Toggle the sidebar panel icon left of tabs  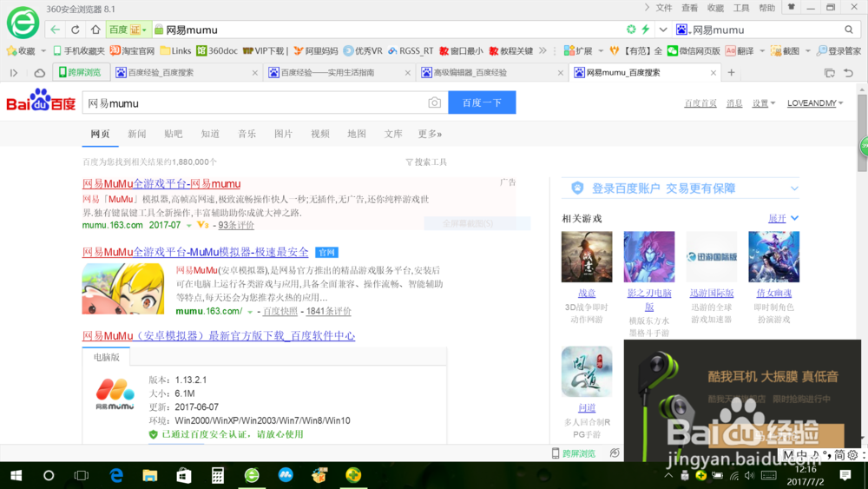tap(14, 73)
